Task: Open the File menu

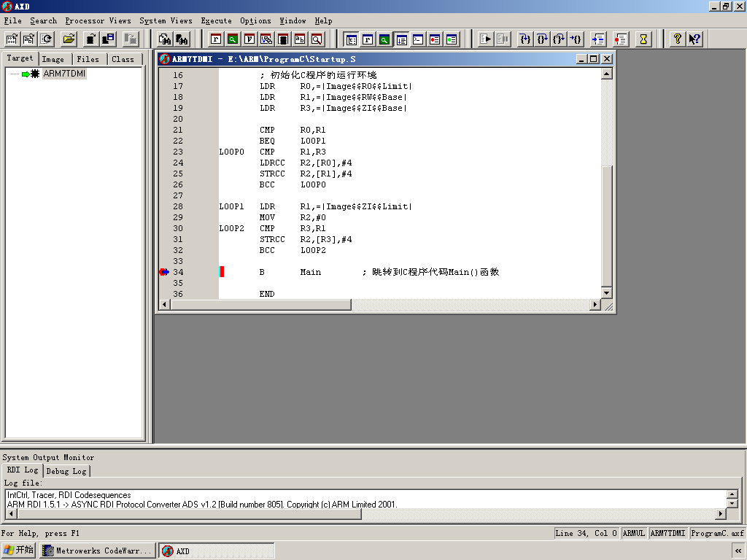Action: (x=13, y=20)
